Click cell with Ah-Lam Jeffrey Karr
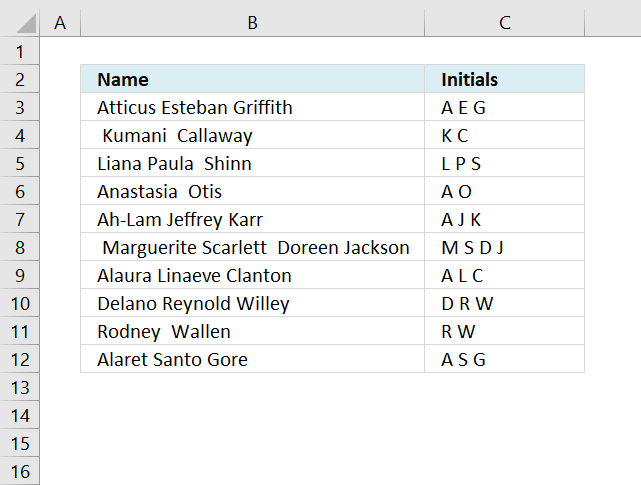The height and width of the screenshot is (485, 641). point(252,219)
